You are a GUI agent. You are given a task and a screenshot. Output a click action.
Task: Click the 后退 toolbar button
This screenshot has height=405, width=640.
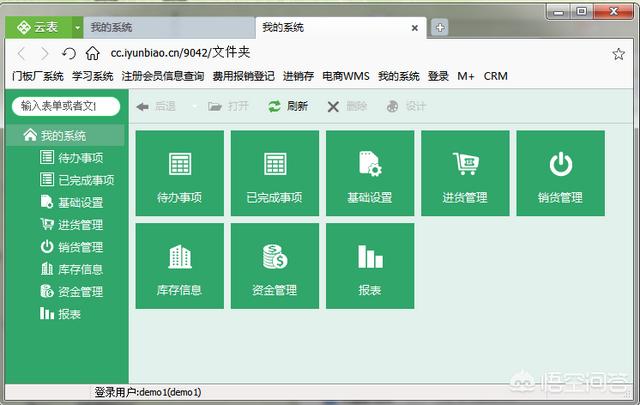click(x=156, y=107)
